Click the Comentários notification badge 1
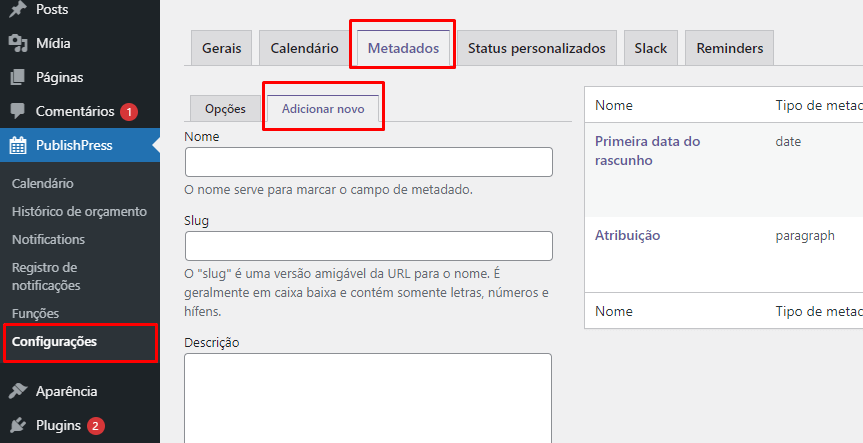 (129, 112)
